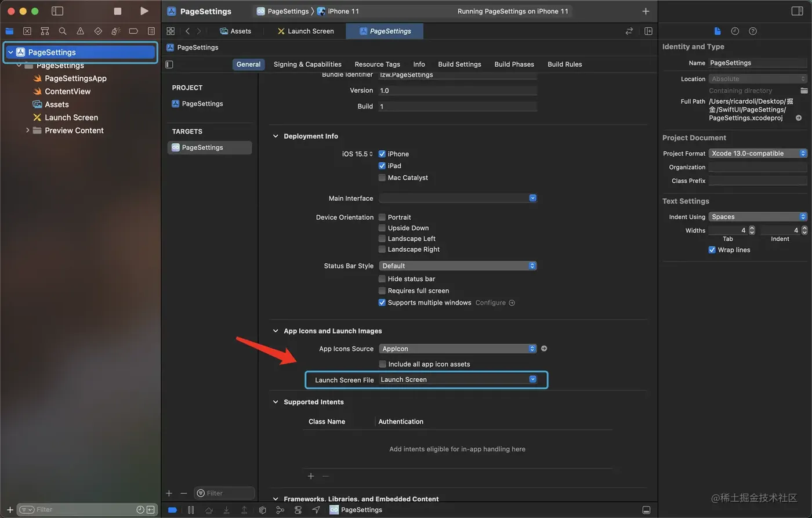Uncheck the iPad deployment checkbox

coord(382,166)
